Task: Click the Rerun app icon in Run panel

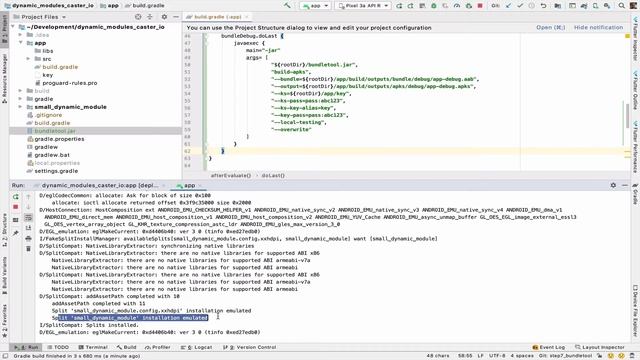Action: pyautogui.click(x=16, y=197)
